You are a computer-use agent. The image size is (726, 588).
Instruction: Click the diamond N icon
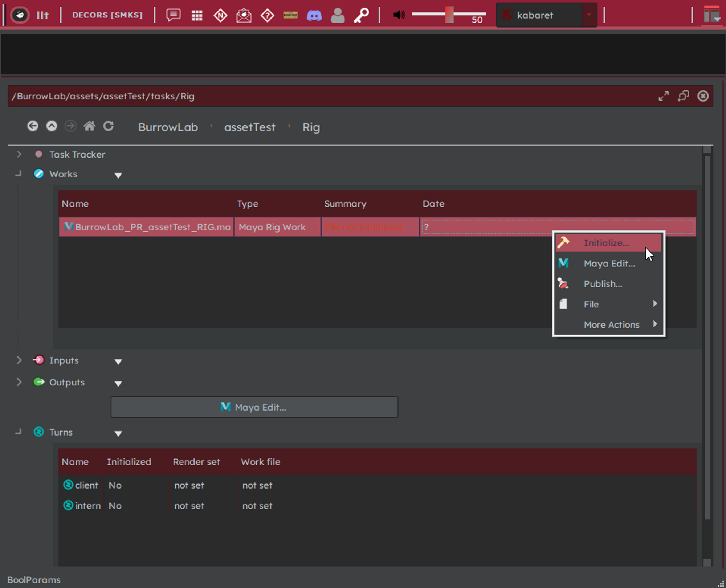[220, 15]
